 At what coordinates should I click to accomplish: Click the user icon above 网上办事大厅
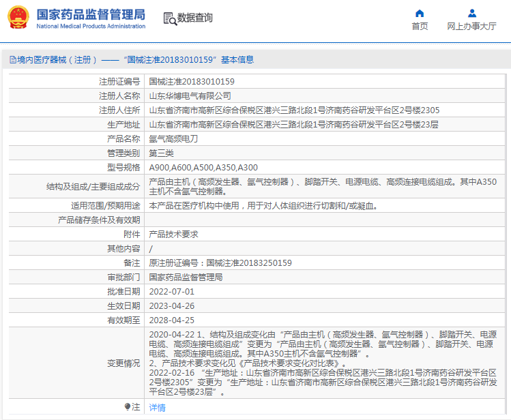472,14
